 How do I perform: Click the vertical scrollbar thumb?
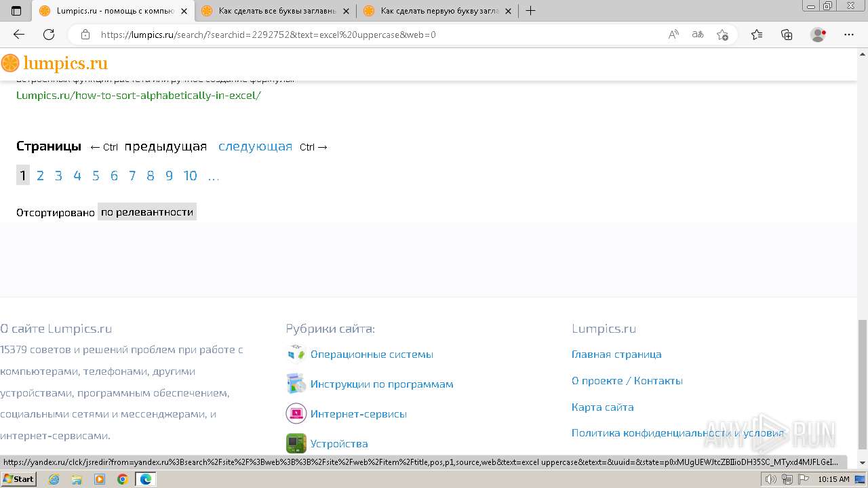click(x=862, y=384)
